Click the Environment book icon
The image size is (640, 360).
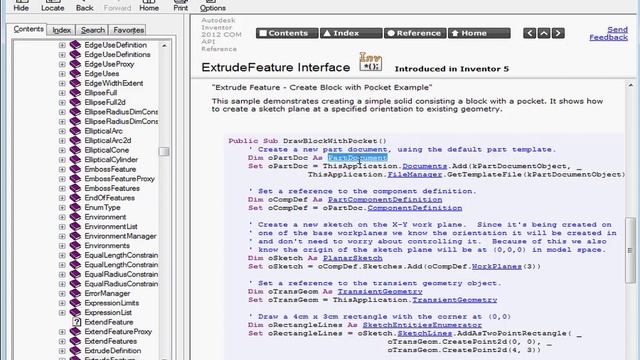75,217
